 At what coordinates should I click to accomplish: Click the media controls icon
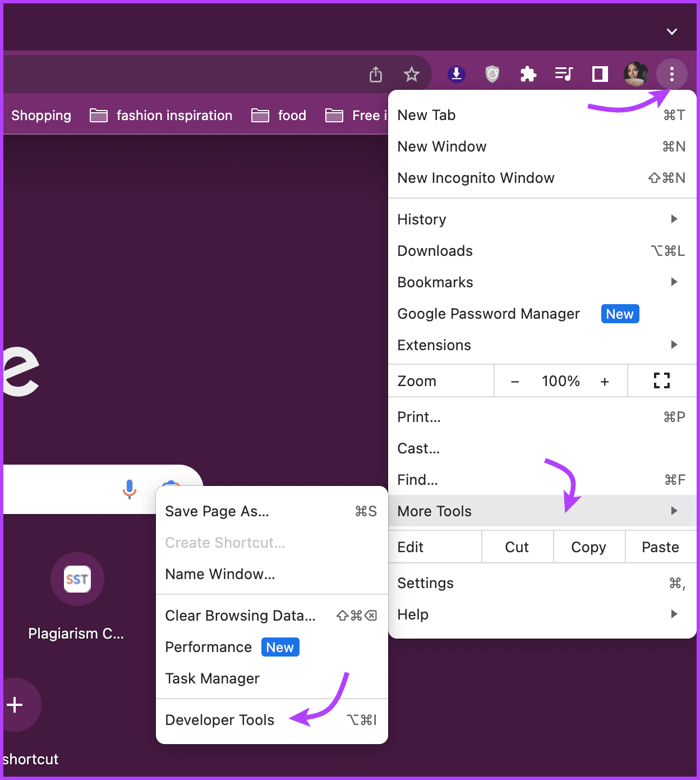(564, 74)
